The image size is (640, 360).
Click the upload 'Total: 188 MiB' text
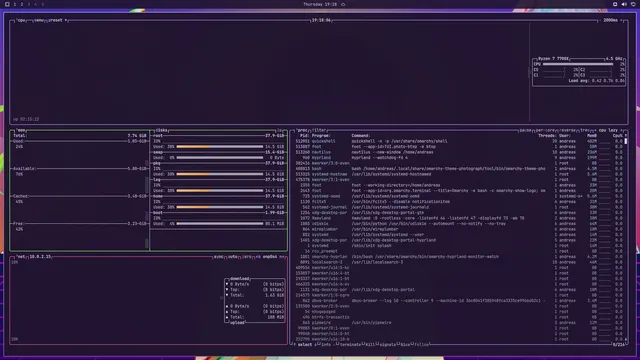(x=256, y=317)
